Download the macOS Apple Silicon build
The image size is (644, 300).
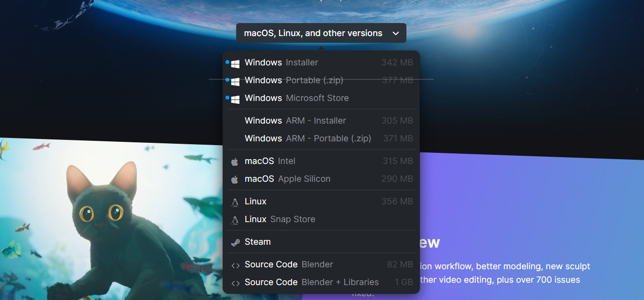click(x=321, y=179)
